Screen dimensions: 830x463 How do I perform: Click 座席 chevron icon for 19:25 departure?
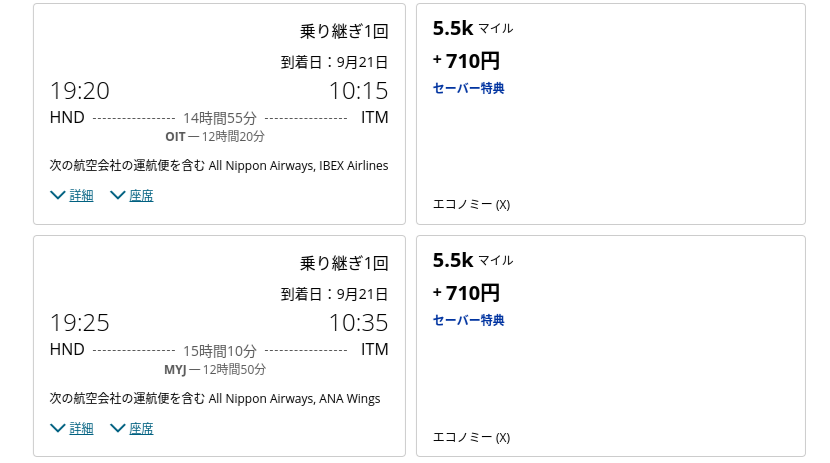coord(118,428)
